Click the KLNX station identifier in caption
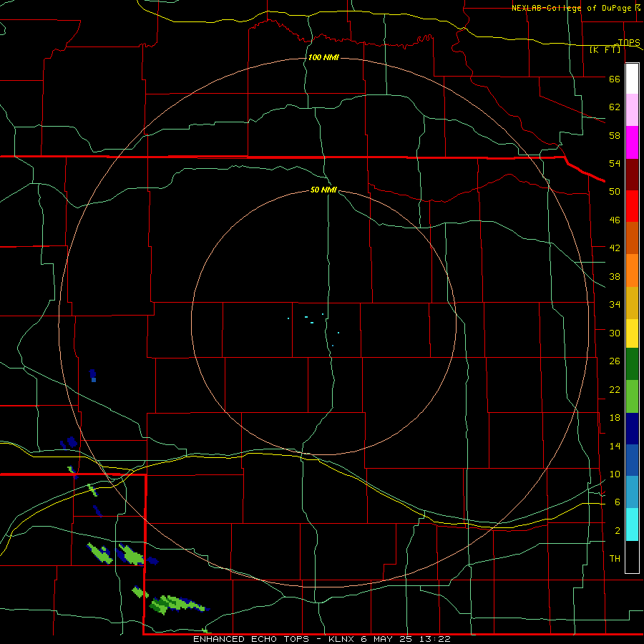The width and height of the screenshot is (644, 644). [x=343, y=639]
